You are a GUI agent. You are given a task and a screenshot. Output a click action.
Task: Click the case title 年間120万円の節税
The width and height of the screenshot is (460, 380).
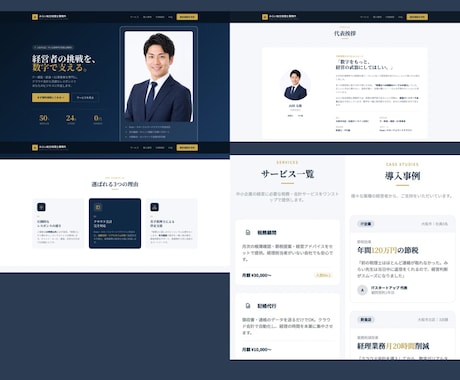tap(388, 250)
